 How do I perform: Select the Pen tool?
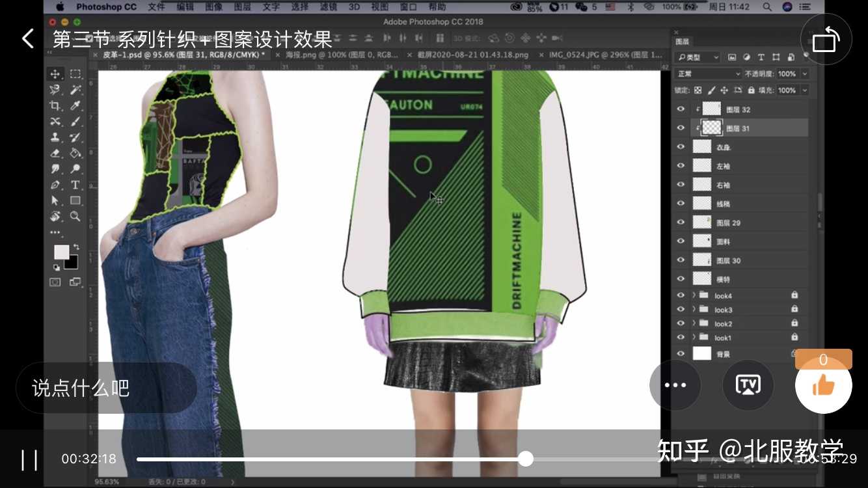55,185
